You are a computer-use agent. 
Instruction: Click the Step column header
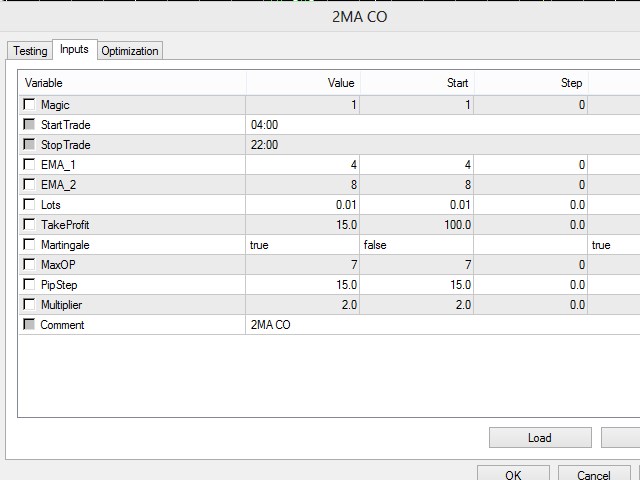click(531, 83)
